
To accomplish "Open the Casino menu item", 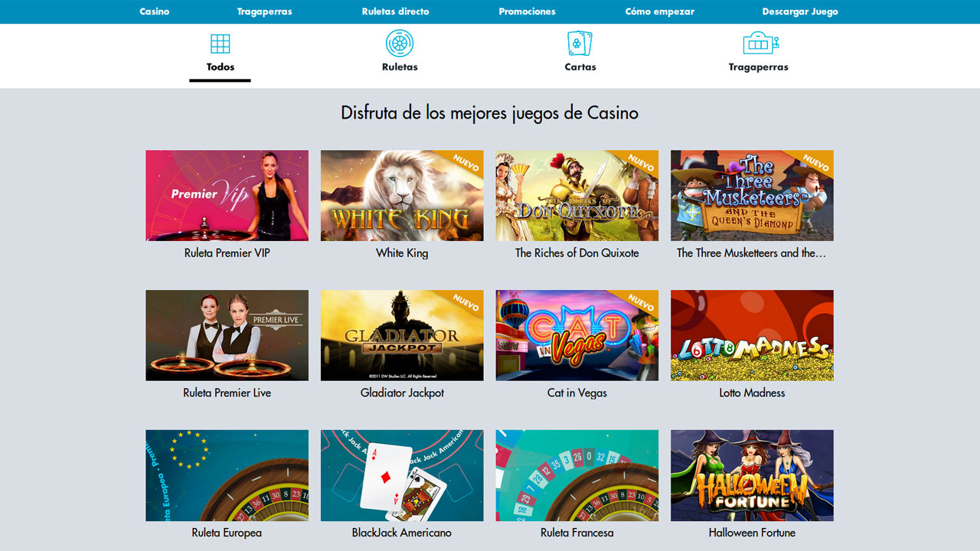I will (x=155, y=11).
